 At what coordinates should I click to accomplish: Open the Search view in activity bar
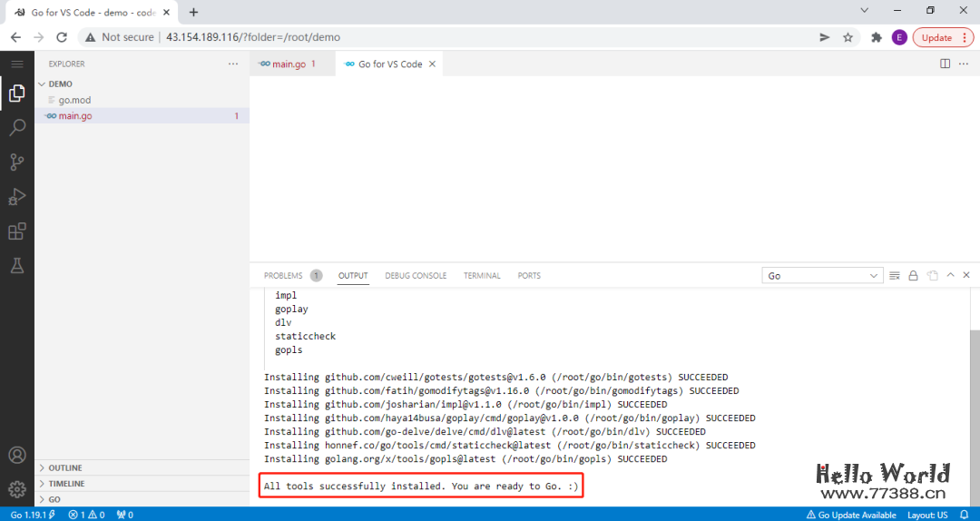tap(17, 128)
